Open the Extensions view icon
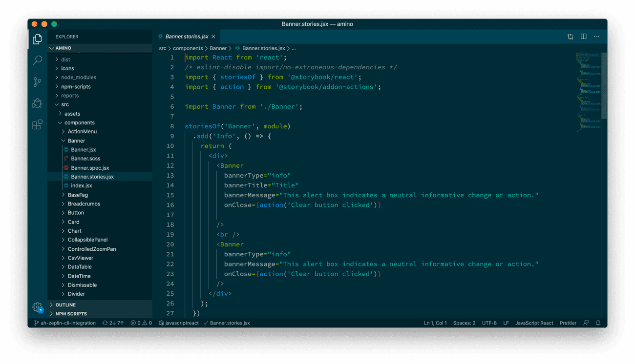 coord(37,124)
